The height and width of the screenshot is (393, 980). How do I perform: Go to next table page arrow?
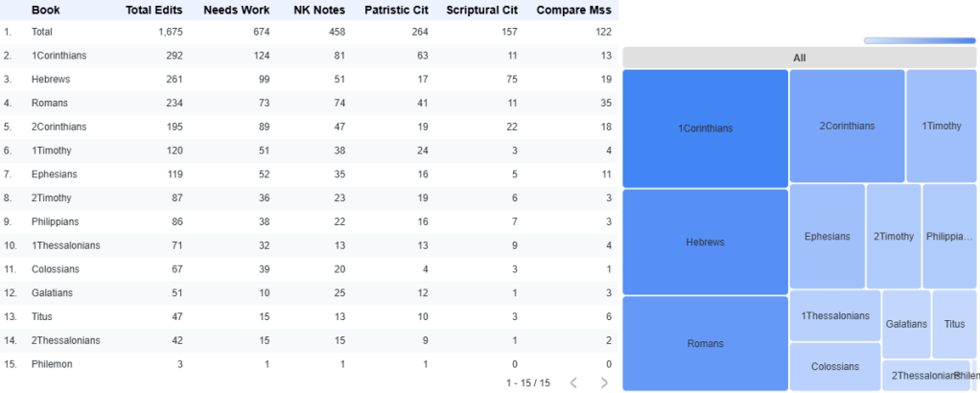604,382
